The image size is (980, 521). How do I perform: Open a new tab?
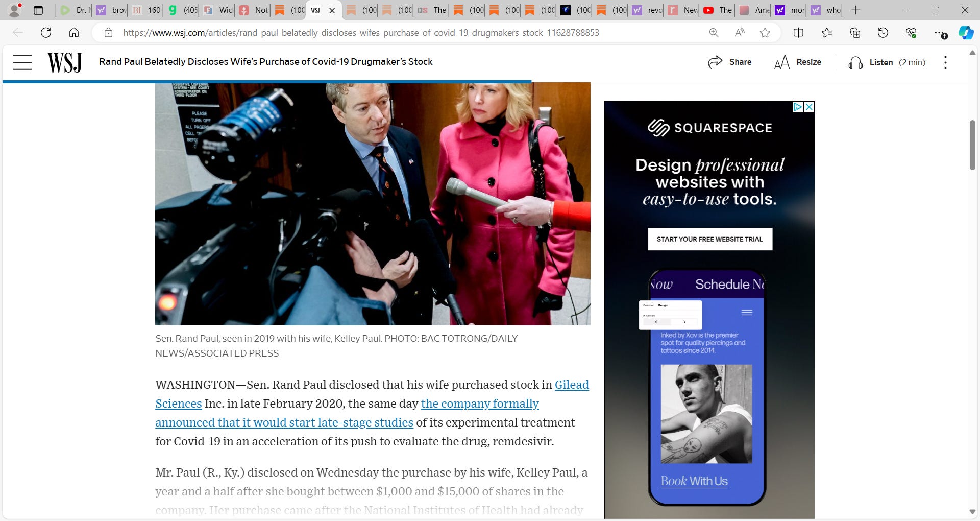tap(856, 10)
